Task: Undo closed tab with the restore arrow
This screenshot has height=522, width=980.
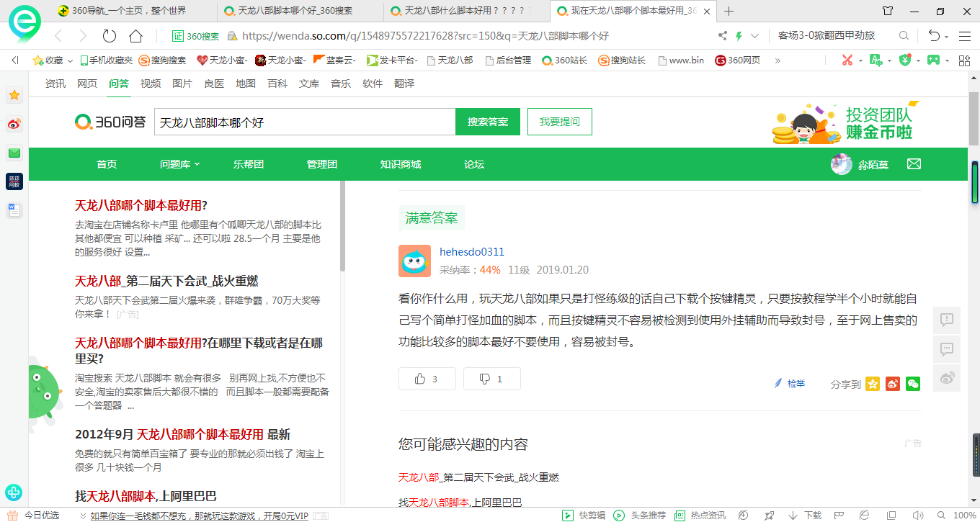Action: pos(933,36)
